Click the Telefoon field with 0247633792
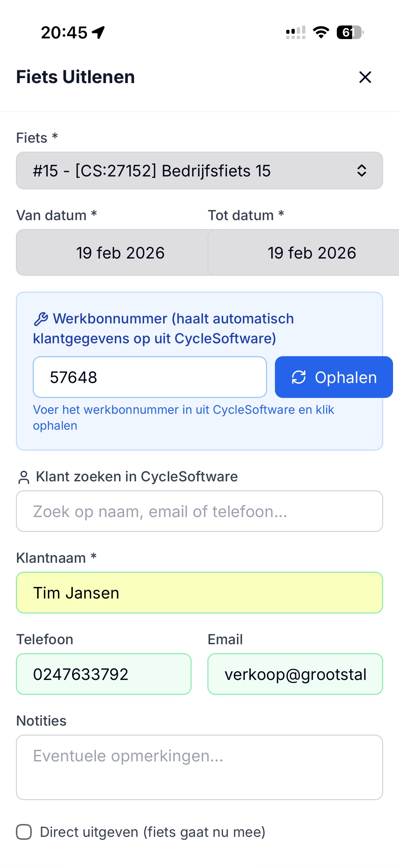The height and width of the screenshot is (868, 399). 103,674
